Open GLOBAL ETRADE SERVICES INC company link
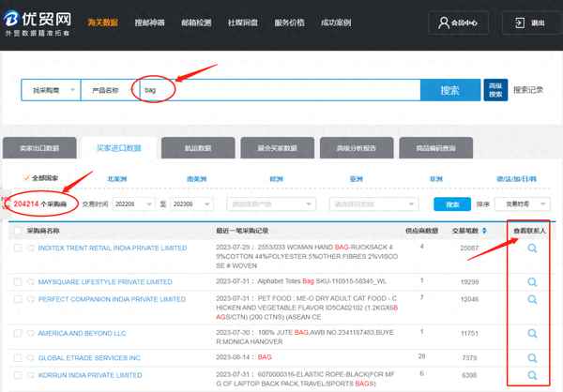 pos(89,357)
